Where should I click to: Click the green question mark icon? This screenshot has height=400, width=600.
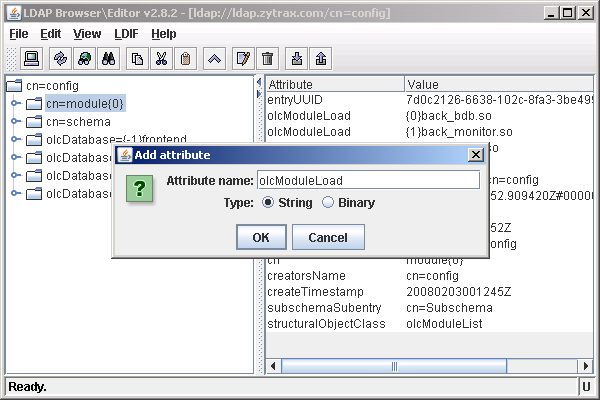140,188
